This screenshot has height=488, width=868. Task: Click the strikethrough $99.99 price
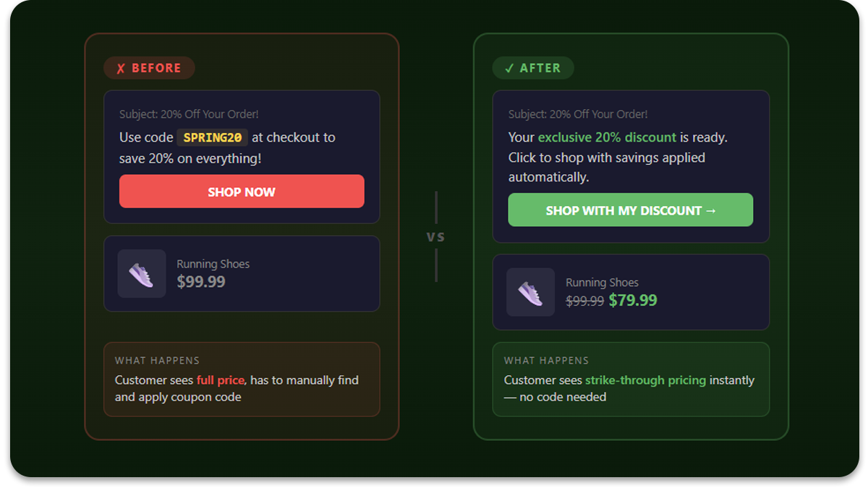pos(584,301)
